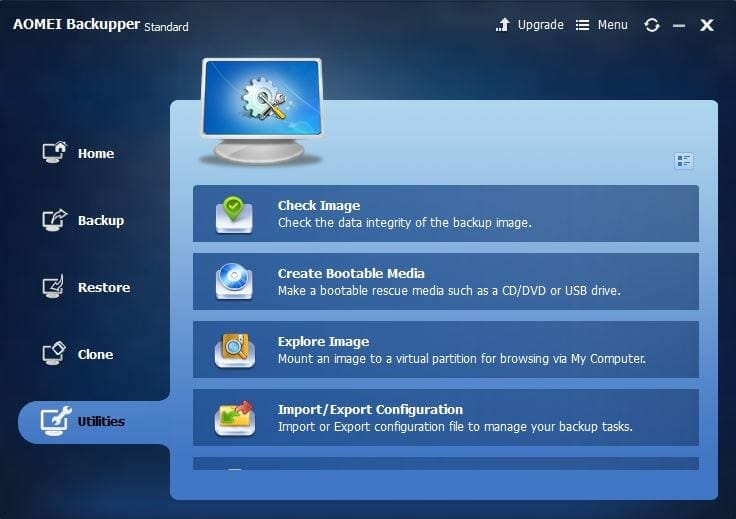The height and width of the screenshot is (519, 736).
Task: Click the Upgrade label
Action: 541,25
